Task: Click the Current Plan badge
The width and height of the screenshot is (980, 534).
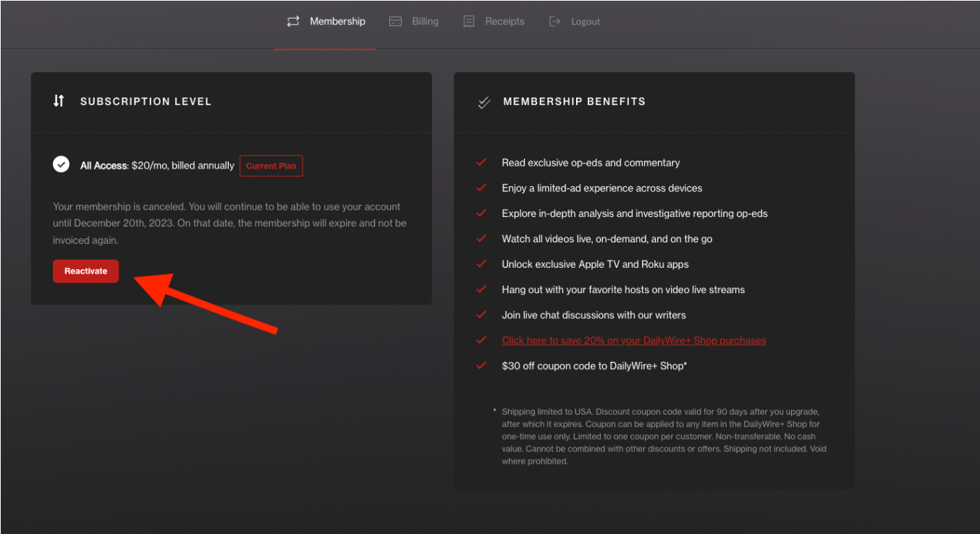Action: (271, 166)
